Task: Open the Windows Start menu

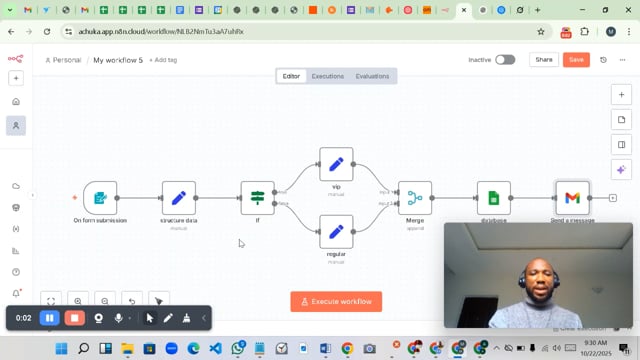Action: [x=62, y=348]
